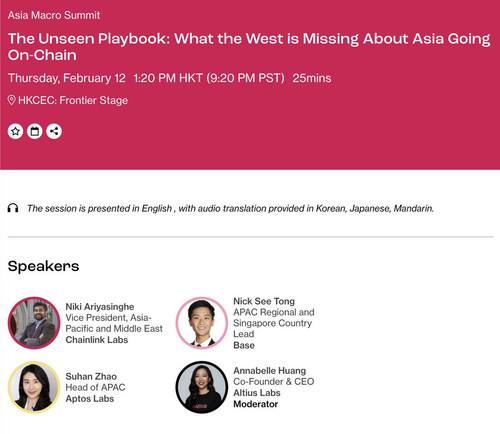
Task: Open Niki Ariyasinghe's profile photo
Action: (x=34, y=323)
